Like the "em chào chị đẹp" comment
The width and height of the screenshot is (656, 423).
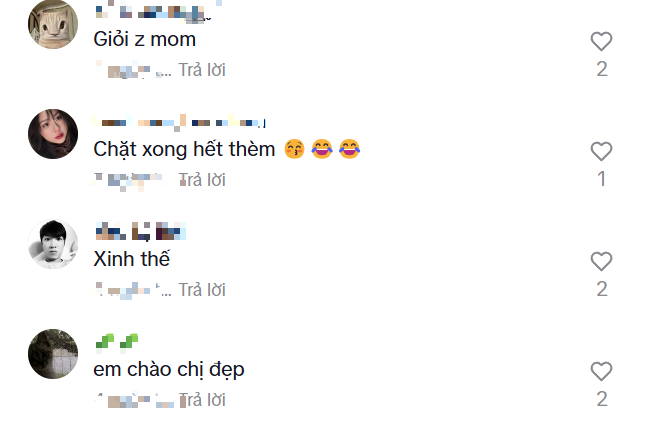point(601,372)
